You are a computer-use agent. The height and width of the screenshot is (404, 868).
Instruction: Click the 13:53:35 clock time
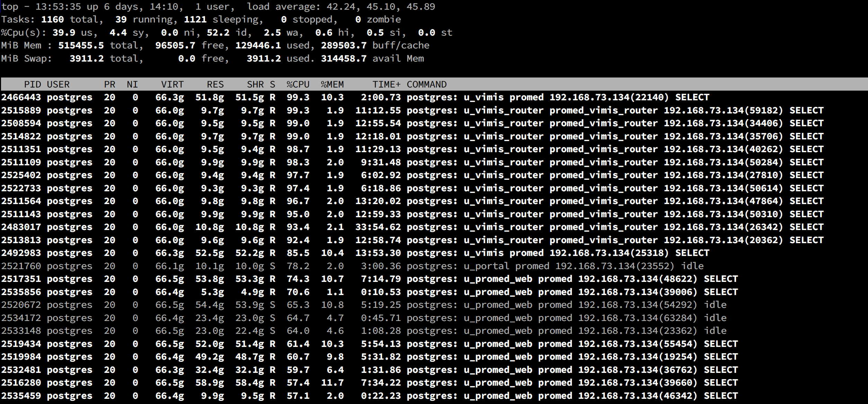58,7
